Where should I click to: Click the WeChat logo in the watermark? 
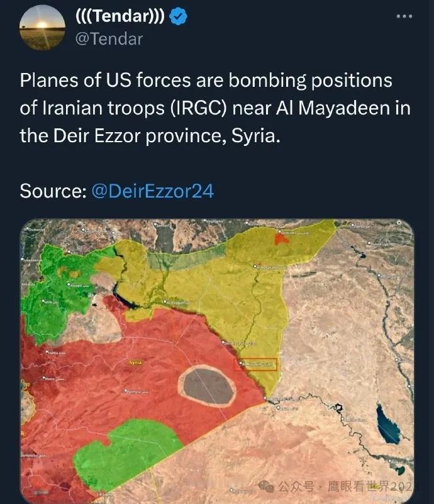[x=266, y=486]
